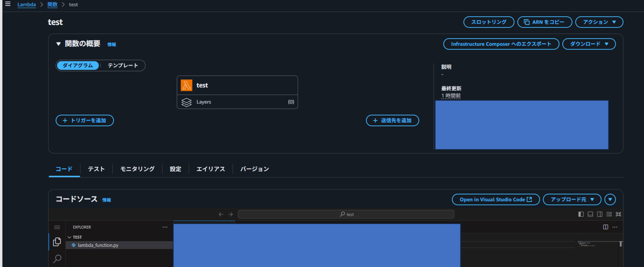
Task: Toggle bottom panel layout icon
Action: pyautogui.click(x=590, y=214)
